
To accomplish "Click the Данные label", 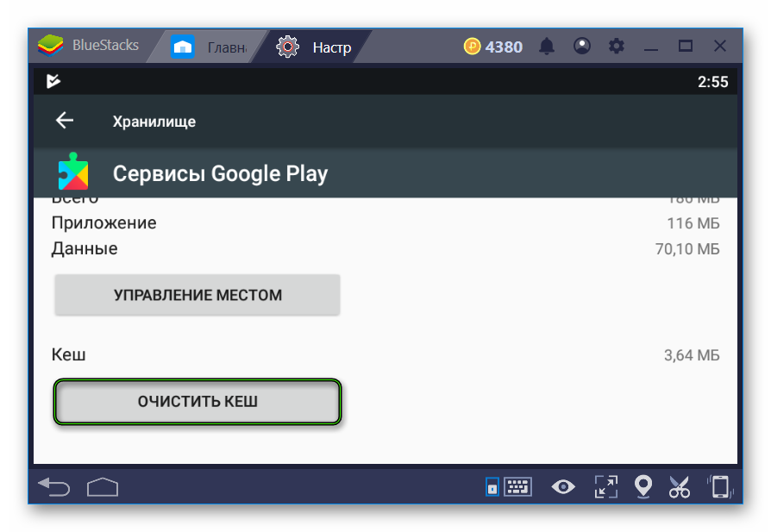I will (x=85, y=249).
